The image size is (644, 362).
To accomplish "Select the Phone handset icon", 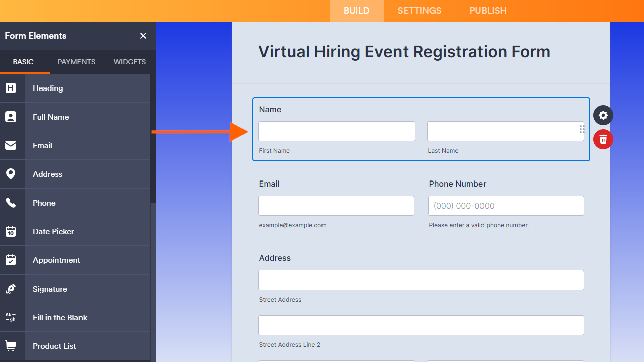I will (x=11, y=203).
